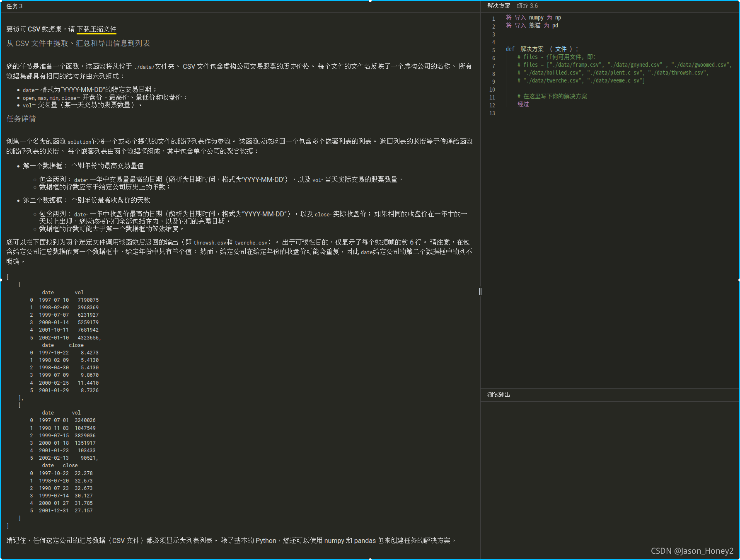Select the 任务 3 panel title
This screenshot has width=740, height=560.
click(x=15, y=6)
